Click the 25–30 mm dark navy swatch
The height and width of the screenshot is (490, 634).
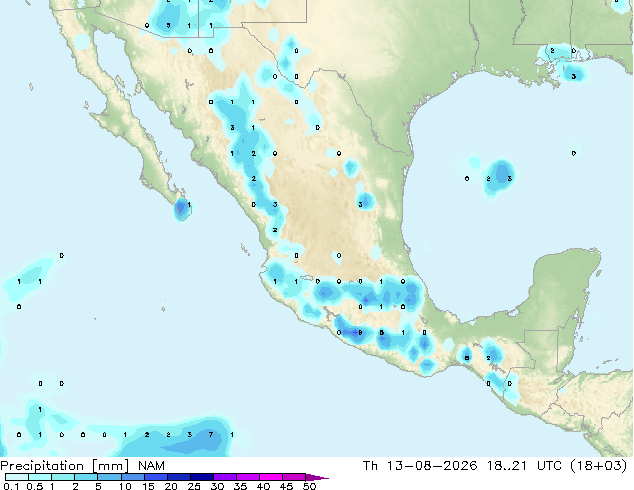tap(202, 477)
